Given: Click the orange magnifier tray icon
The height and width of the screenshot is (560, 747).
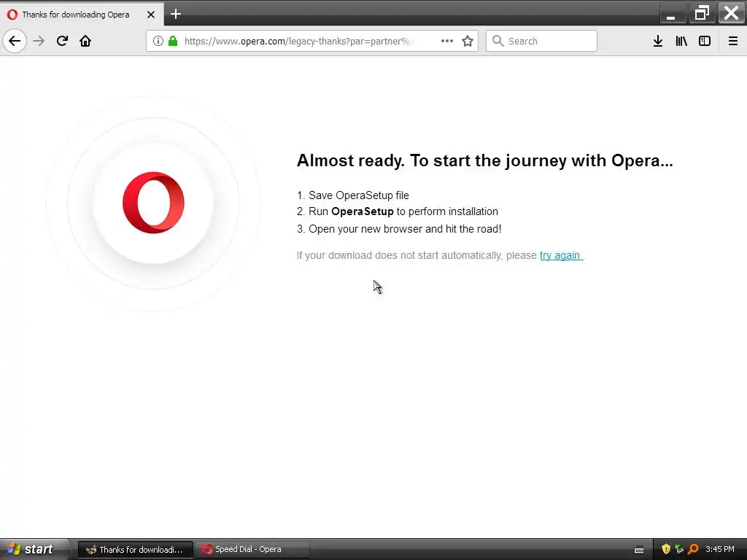Looking at the screenshot, I should point(693,549).
